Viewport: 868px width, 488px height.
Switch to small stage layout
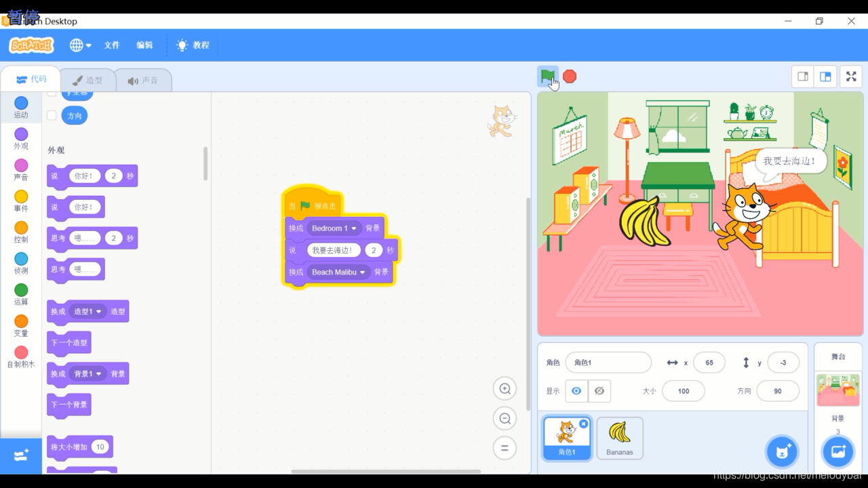[x=803, y=77]
